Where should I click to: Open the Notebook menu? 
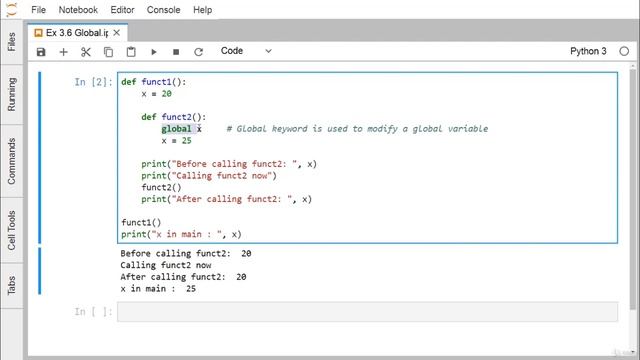78,10
